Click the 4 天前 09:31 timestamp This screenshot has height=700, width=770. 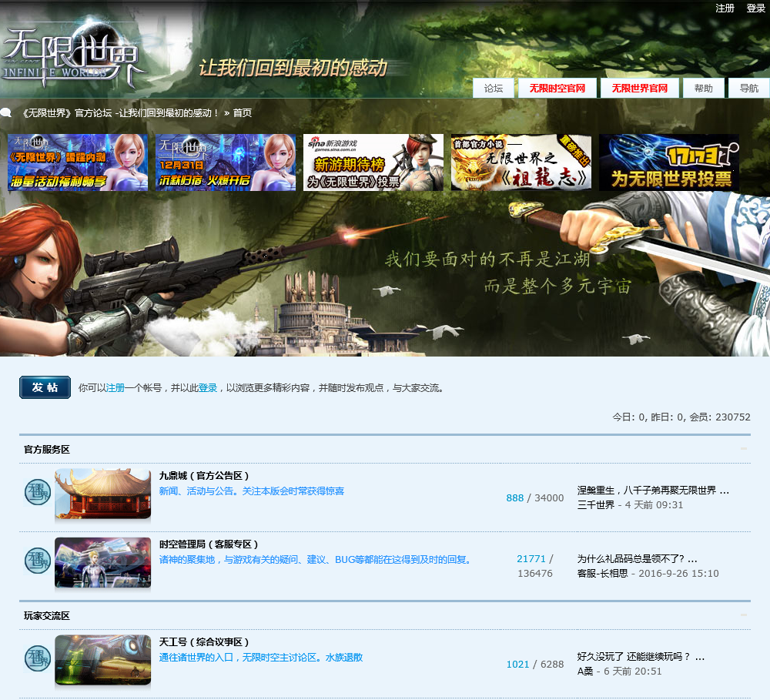pos(654,505)
